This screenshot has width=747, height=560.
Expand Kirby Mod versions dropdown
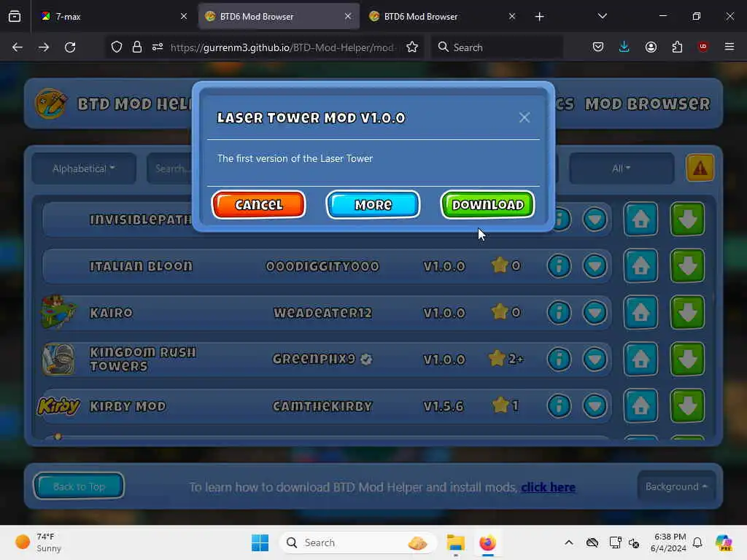[595, 405]
